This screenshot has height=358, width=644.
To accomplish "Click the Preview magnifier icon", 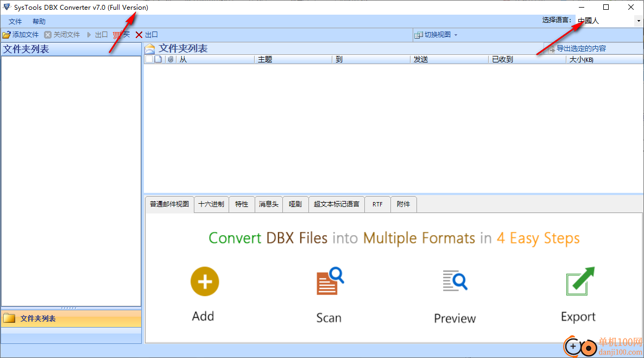I will pyautogui.click(x=455, y=281).
